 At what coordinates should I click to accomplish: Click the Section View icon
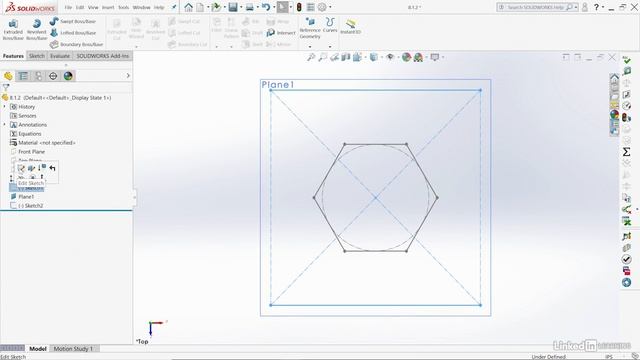pos(346,57)
